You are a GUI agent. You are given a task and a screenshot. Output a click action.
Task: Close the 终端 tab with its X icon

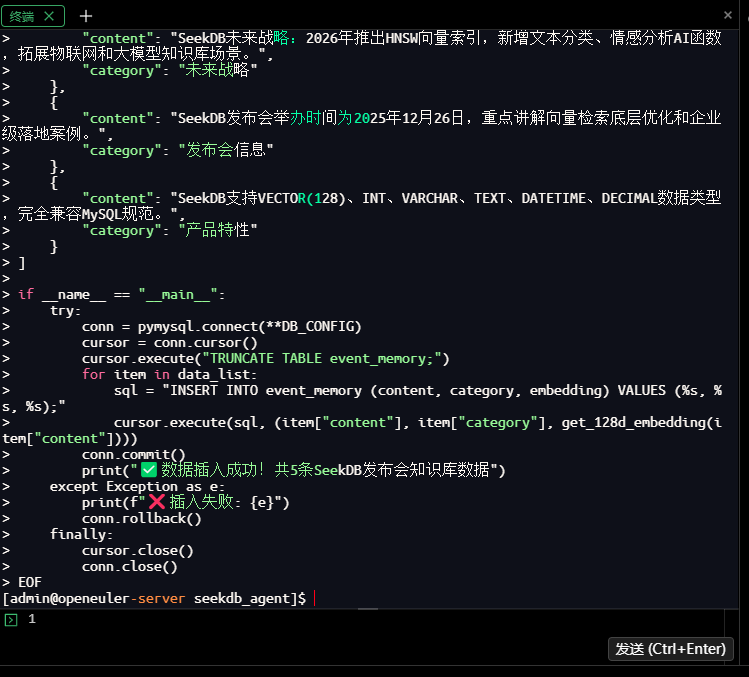coord(49,16)
